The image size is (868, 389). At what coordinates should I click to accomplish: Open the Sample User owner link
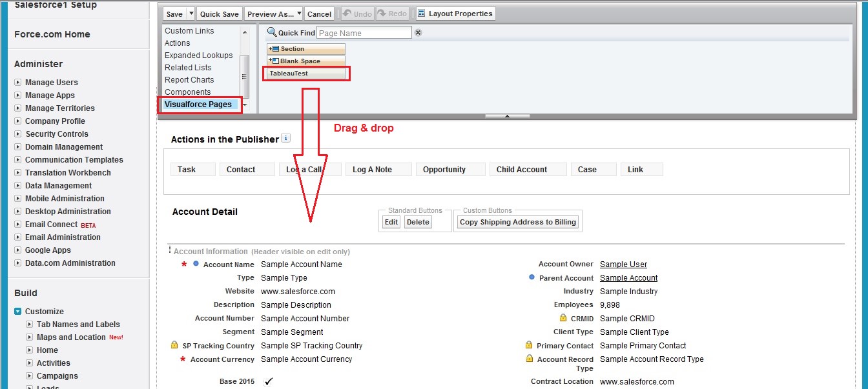coord(623,264)
